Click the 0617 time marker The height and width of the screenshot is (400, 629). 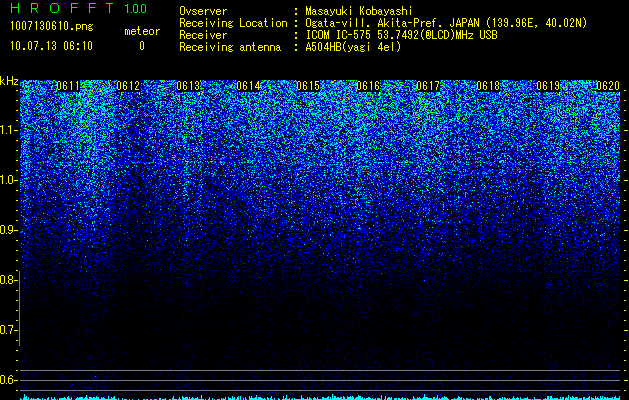click(428, 86)
